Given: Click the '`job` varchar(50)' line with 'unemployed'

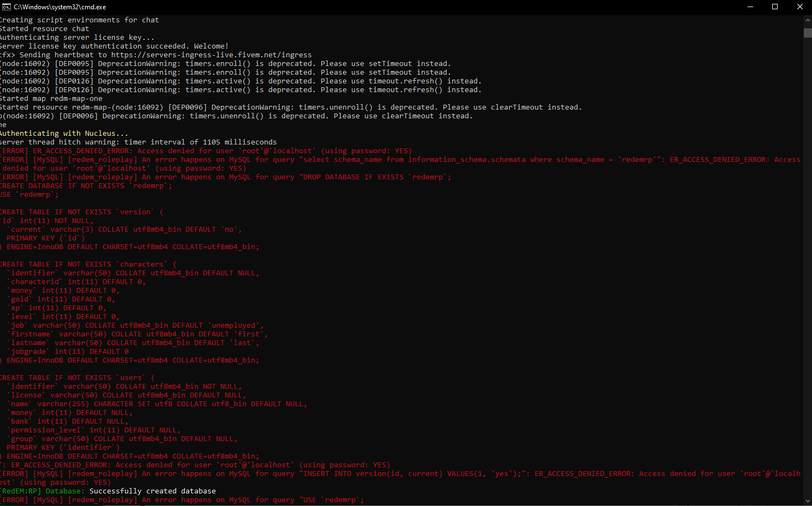Looking at the screenshot, I should click(x=135, y=326).
